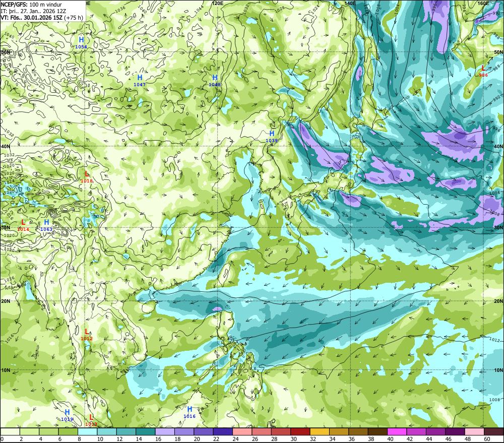
Task: Click the 6–8 green legend swatch
Action: pyautogui.click(x=68, y=432)
